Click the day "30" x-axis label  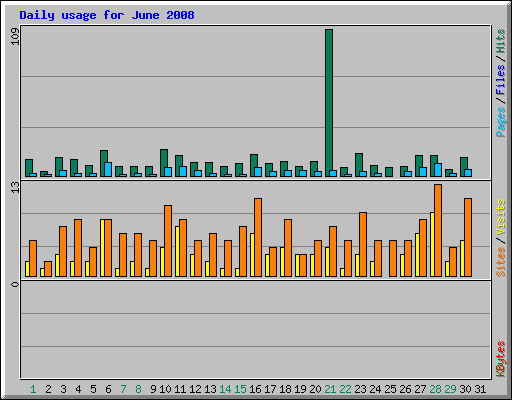click(465, 389)
